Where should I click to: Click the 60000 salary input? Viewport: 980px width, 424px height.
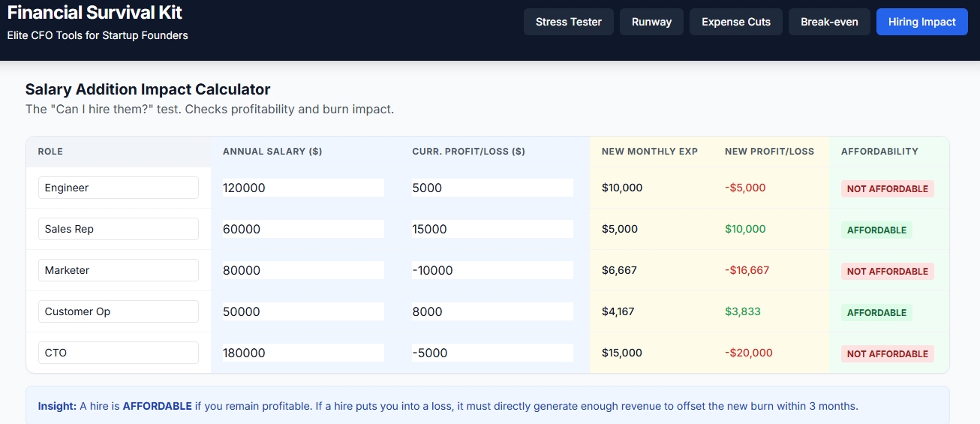303,229
